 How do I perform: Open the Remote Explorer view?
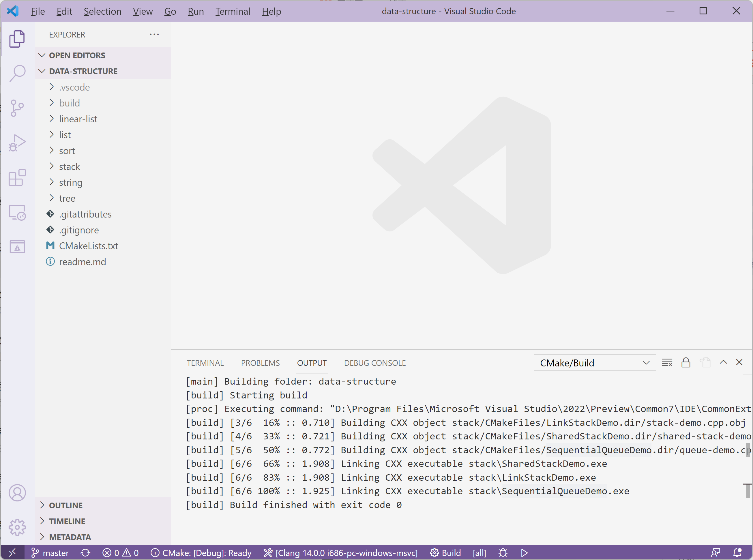[17, 213]
